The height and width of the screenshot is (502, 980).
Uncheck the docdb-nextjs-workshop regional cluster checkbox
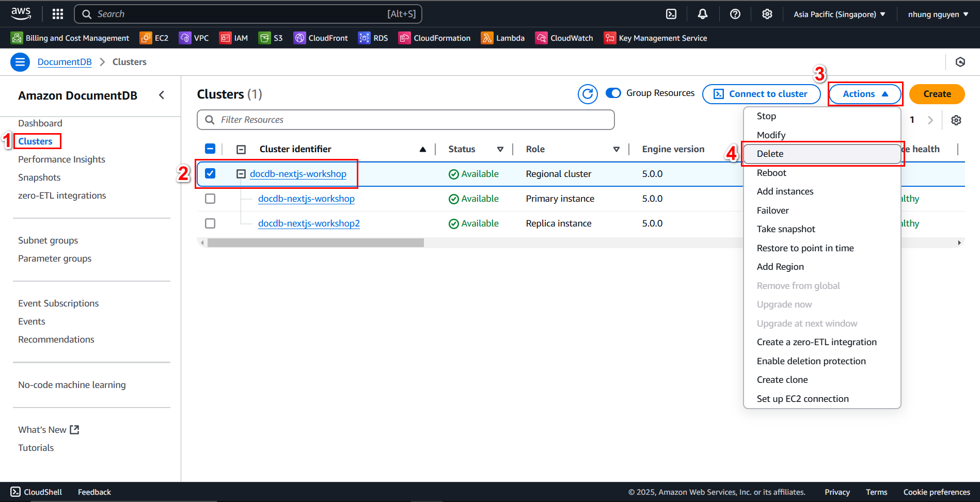210,174
